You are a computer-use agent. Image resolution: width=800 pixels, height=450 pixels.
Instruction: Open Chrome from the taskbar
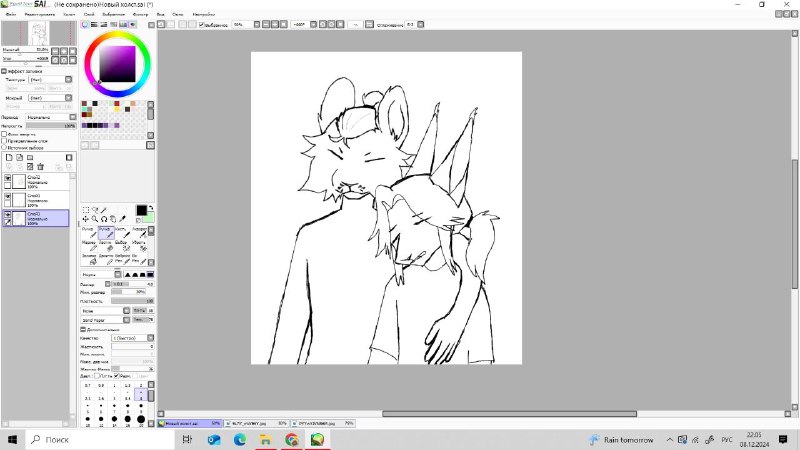292,439
